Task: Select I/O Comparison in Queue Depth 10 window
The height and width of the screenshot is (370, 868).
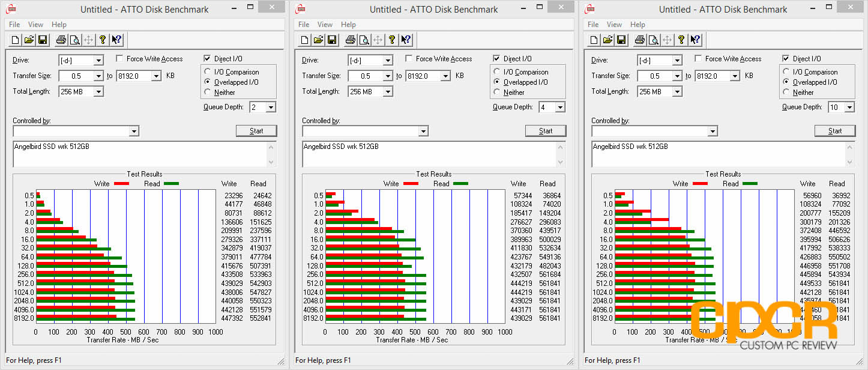Action: tap(787, 72)
